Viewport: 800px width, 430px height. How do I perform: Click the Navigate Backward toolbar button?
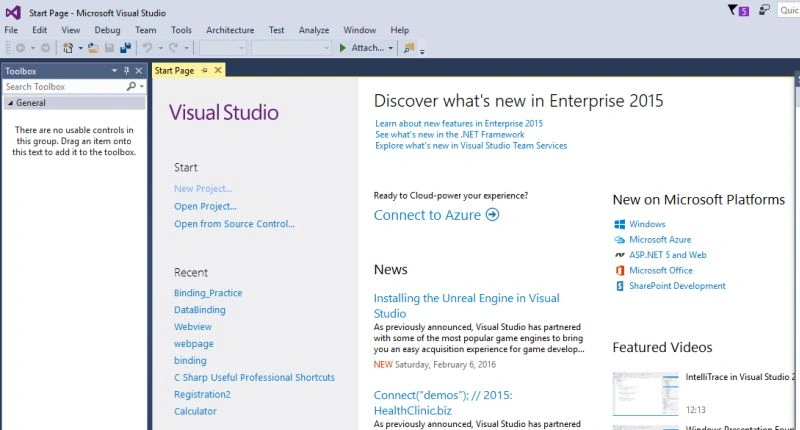pos(20,48)
